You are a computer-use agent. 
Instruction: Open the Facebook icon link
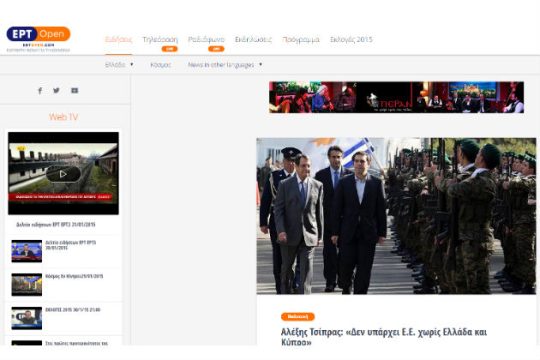point(40,91)
